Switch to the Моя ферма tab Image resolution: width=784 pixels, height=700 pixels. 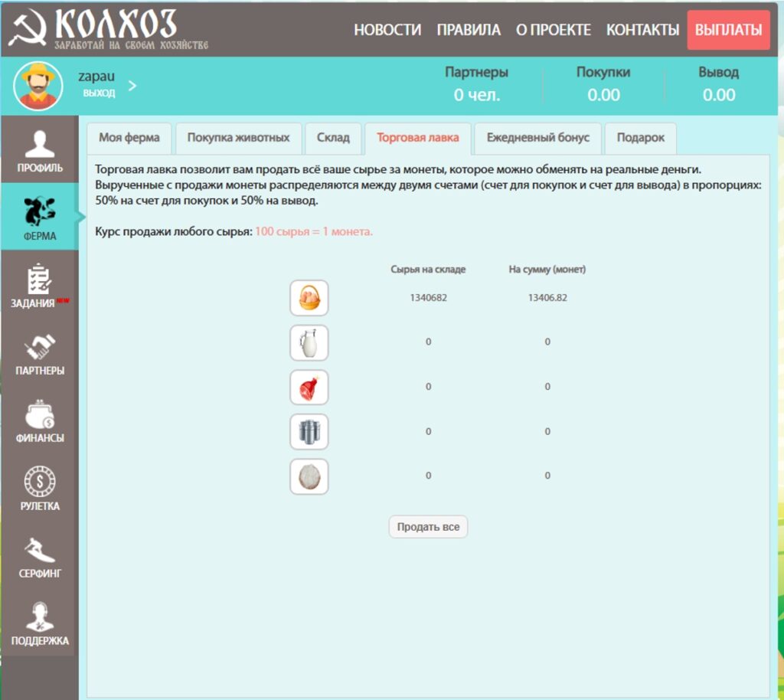pos(129,138)
